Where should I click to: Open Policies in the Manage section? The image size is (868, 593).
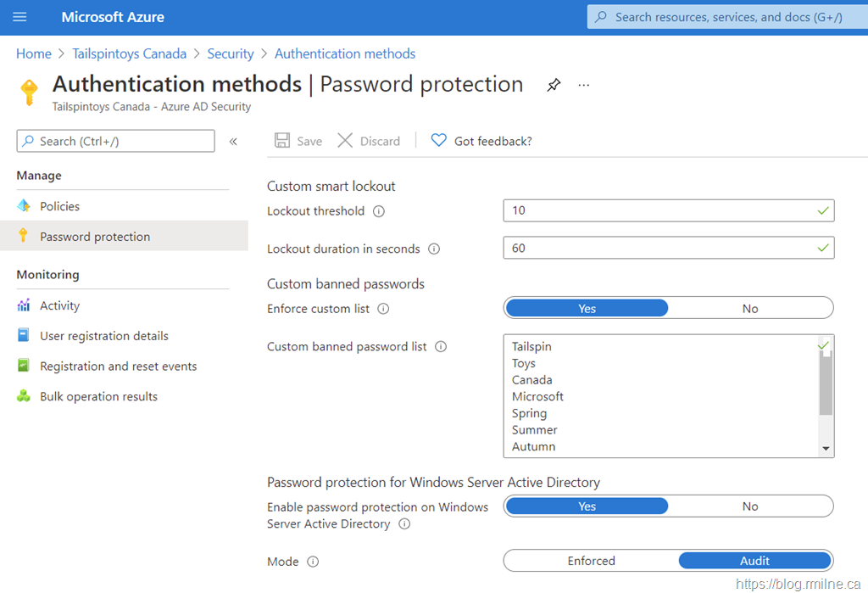click(x=59, y=206)
